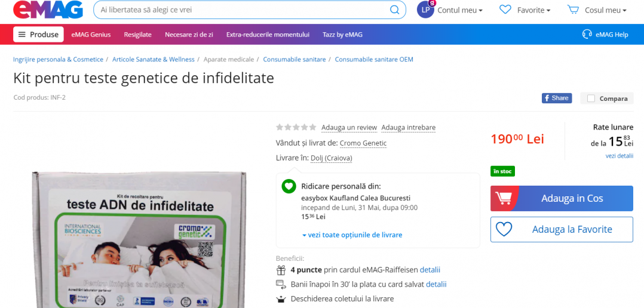
Task: Open the Resigilate menu item
Action: click(x=137, y=35)
